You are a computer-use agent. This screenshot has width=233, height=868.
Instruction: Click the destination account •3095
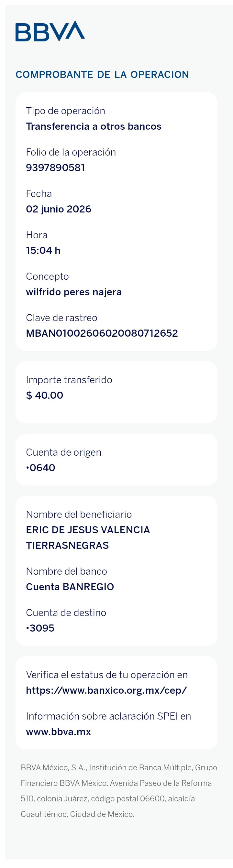(40, 628)
